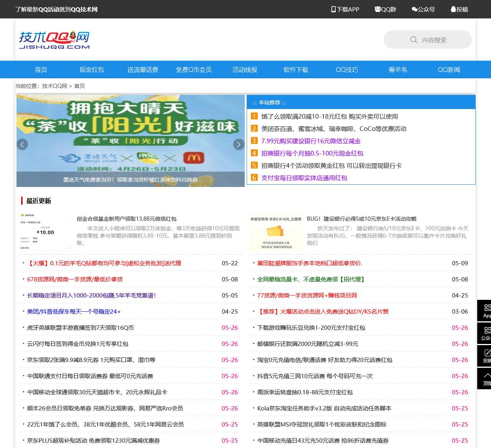Open 678货源网/微商一手货源 link
The image size is (491, 448).
[75, 279]
